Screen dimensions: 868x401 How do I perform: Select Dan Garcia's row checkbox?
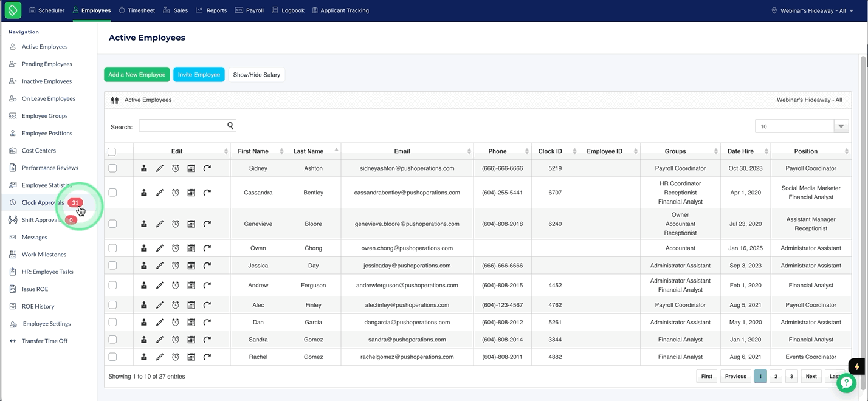(112, 323)
